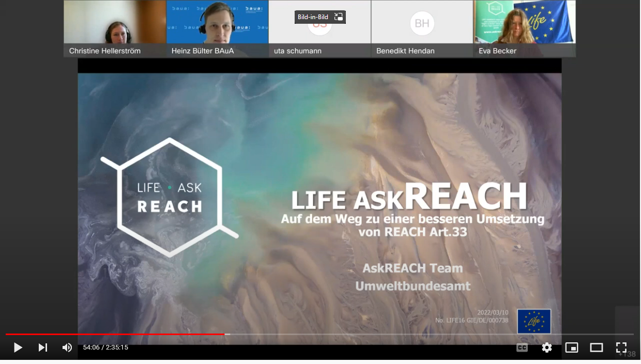Enable theater mode view
641x364 pixels.
point(597,347)
